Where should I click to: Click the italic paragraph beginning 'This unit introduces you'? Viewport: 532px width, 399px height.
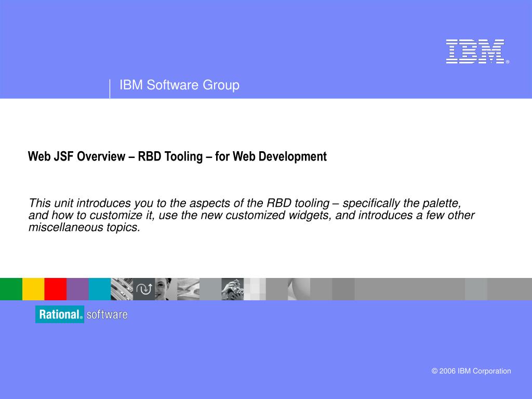251,215
